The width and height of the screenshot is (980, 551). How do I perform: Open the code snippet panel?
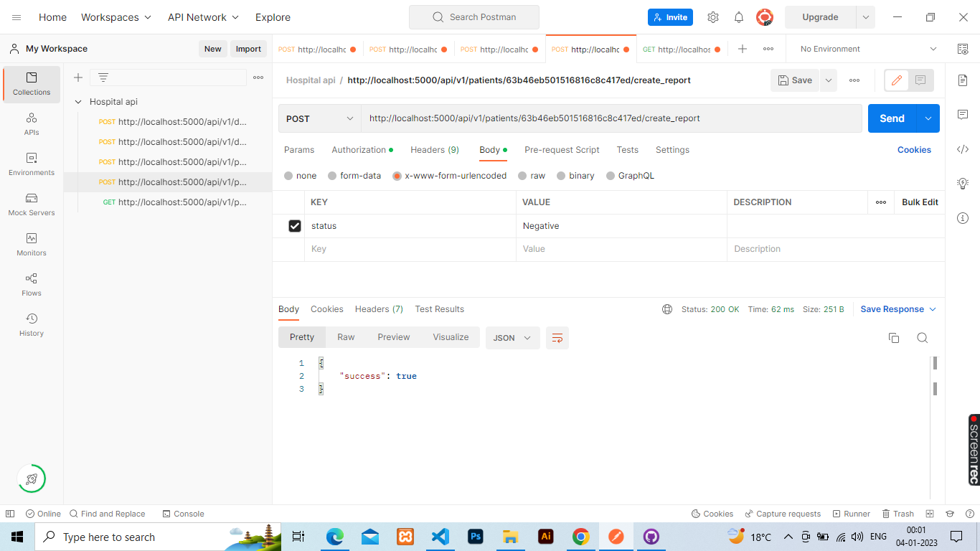(963, 149)
